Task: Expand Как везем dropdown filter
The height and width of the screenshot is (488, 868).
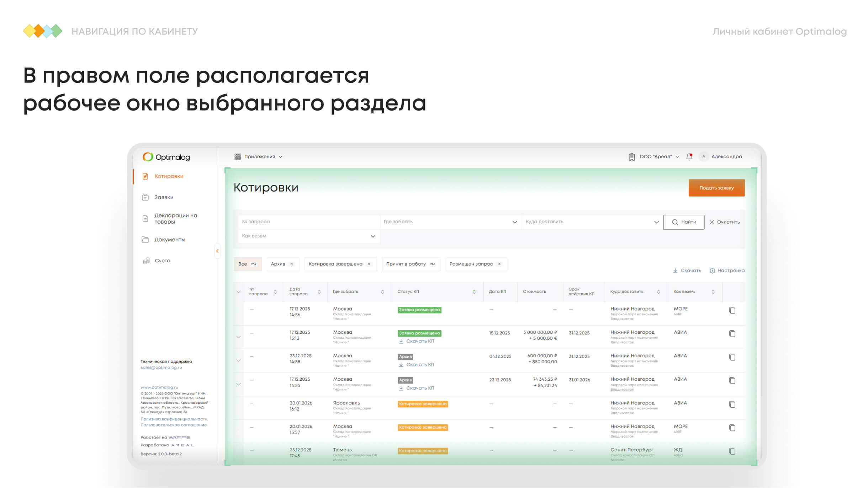Action: pos(308,236)
